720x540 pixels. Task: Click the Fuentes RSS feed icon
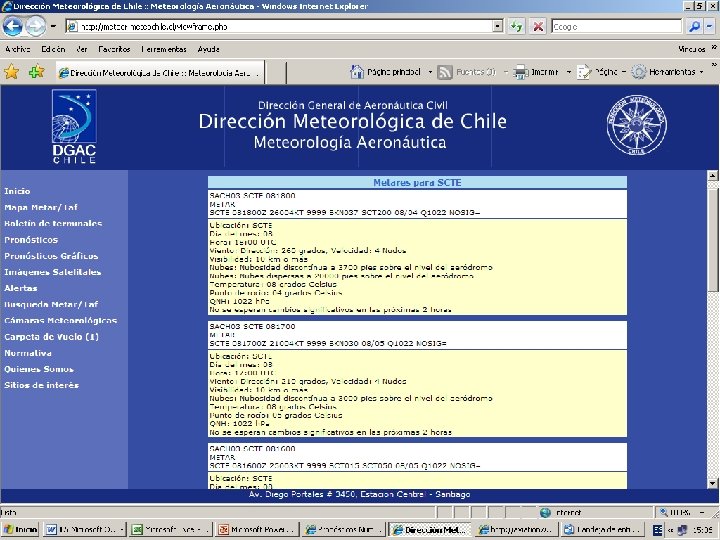click(444, 72)
